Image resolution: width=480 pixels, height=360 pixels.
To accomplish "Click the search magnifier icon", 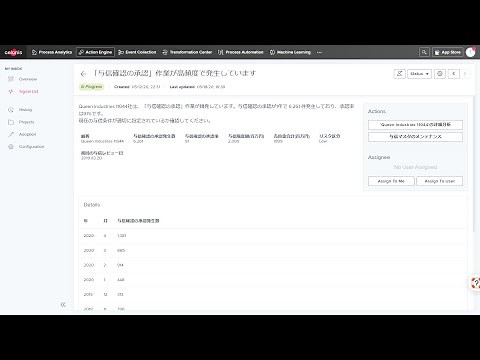I will tap(424, 52).
